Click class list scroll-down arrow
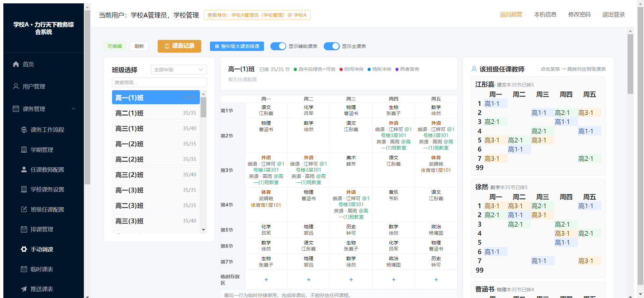 tap(203, 230)
